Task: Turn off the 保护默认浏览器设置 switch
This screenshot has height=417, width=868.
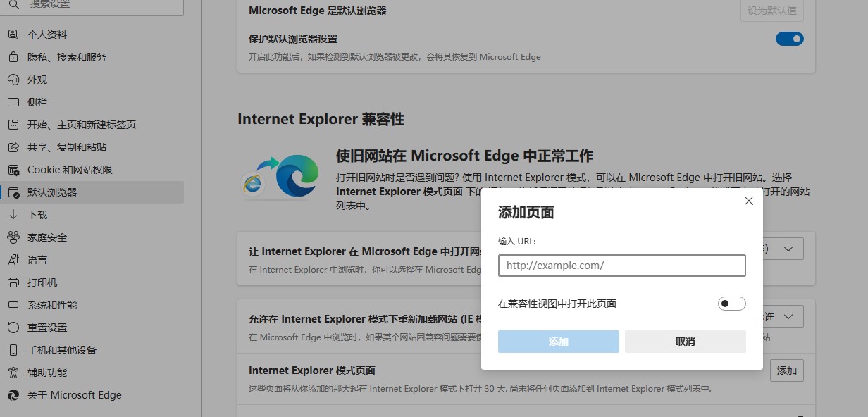Action: (789, 39)
